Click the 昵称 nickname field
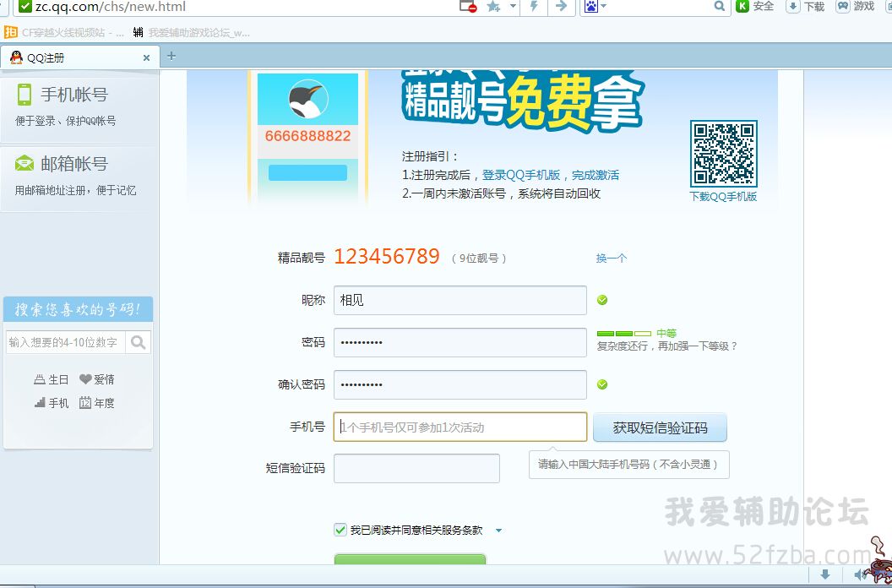The height and width of the screenshot is (588, 892). [x=460, y=300]
